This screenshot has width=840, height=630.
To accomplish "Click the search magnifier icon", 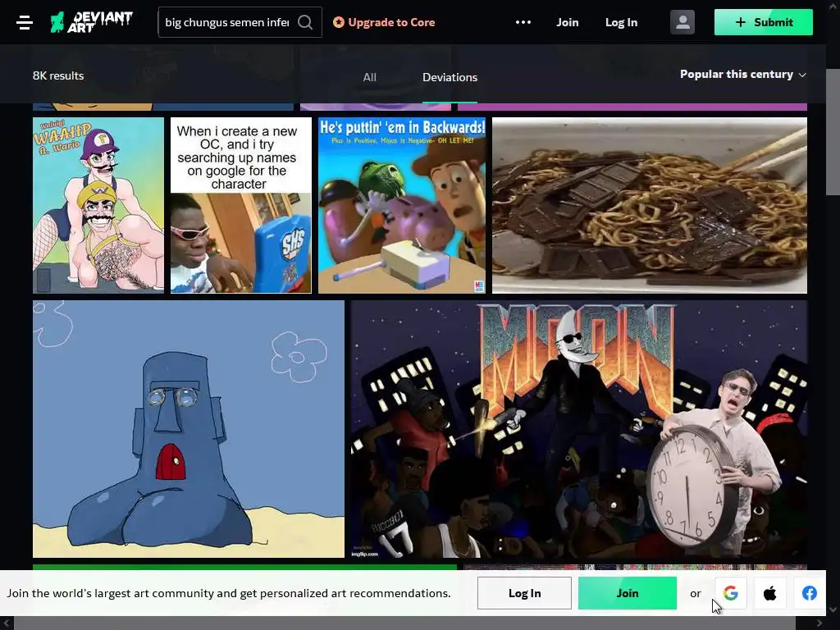I will tap(305, 22).
